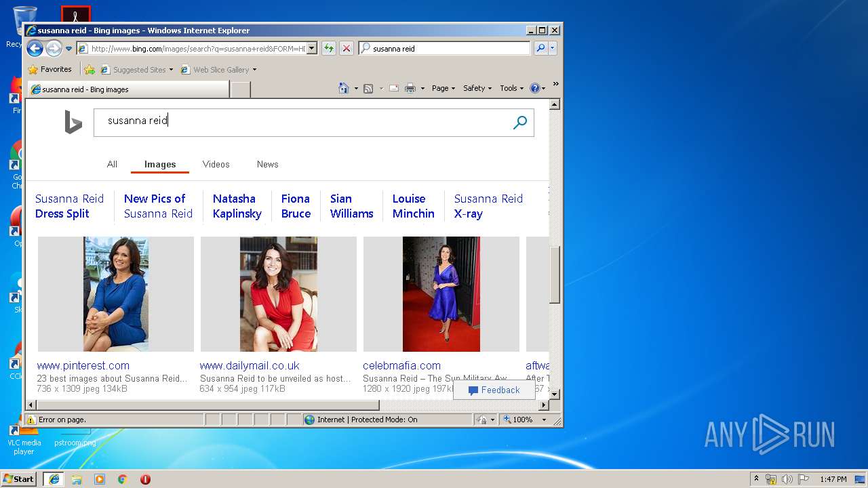
Task: Switch to the News tab
Action: click(x=267, y=164)
